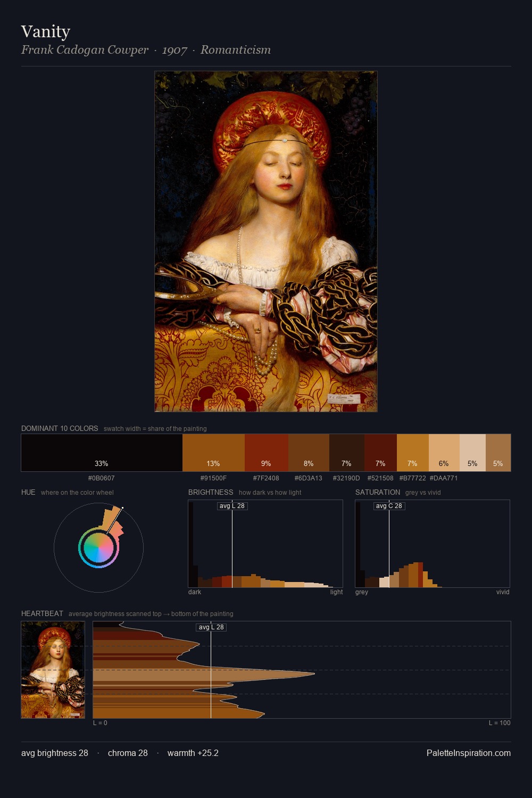This screenshot has height=798, width=532.
Task: Click the hex code #91500F
Action: click(x=213, y=478)
